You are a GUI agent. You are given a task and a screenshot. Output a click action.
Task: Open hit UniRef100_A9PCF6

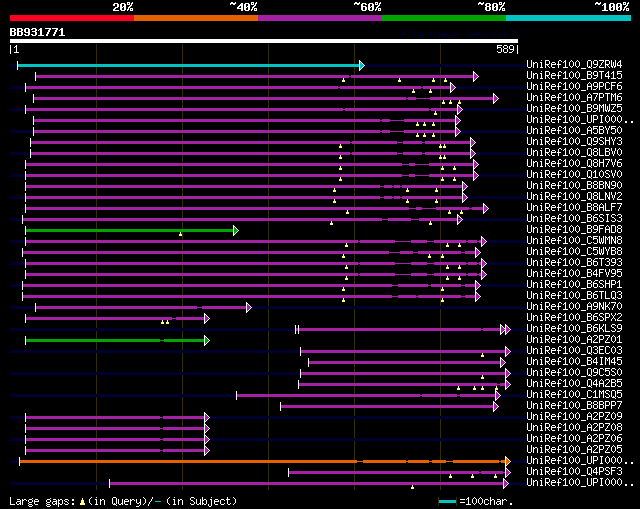[574, 86]
